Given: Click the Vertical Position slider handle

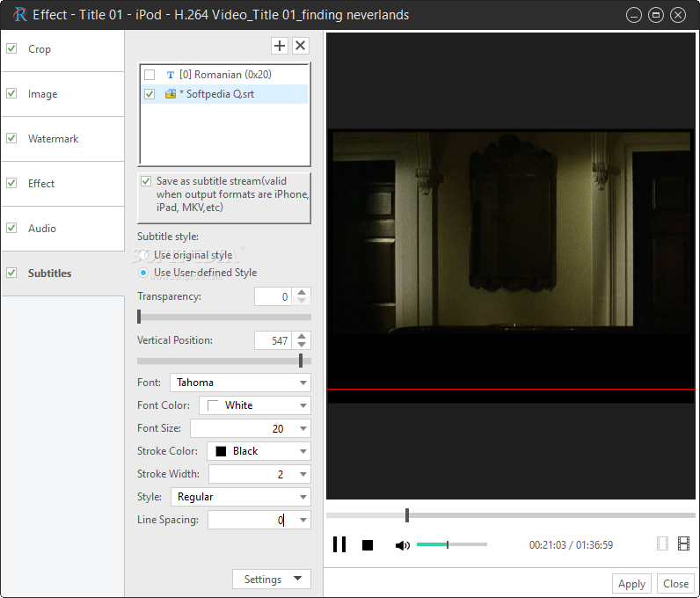Looking at the screenshot, I should pos(301,361).
